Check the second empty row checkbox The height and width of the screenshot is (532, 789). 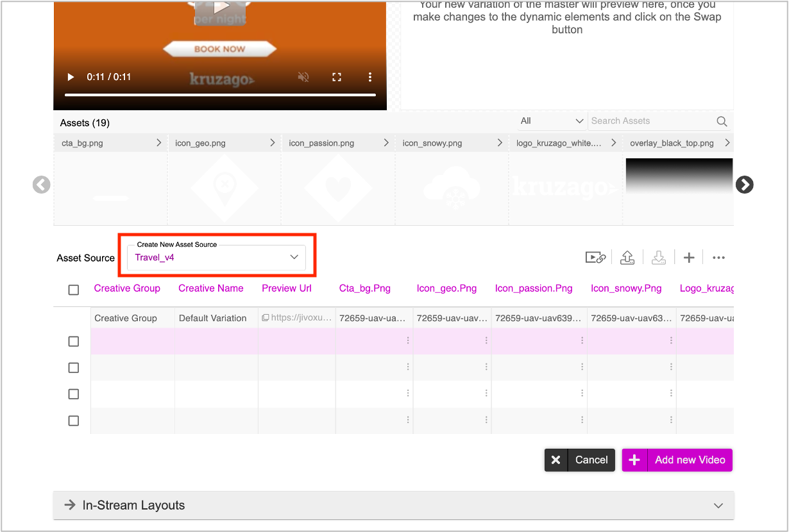(74, 368)
